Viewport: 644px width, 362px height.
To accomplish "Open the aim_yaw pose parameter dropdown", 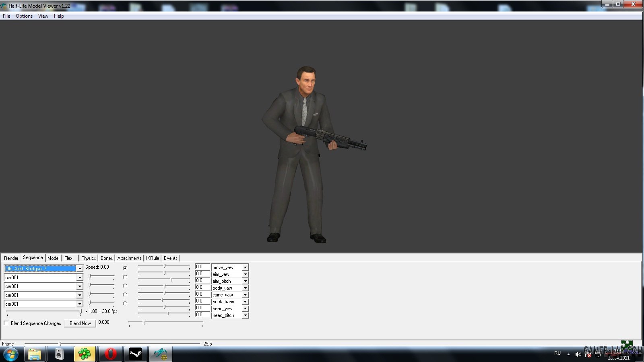I will pos(245,274).
